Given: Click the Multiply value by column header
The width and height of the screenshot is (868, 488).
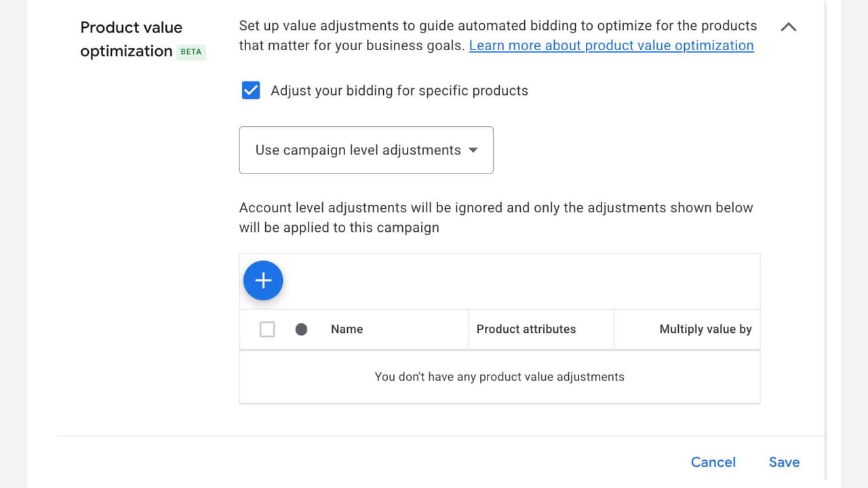Looking at the screenshot, I should pyautogui.click(x=705, y=329).
